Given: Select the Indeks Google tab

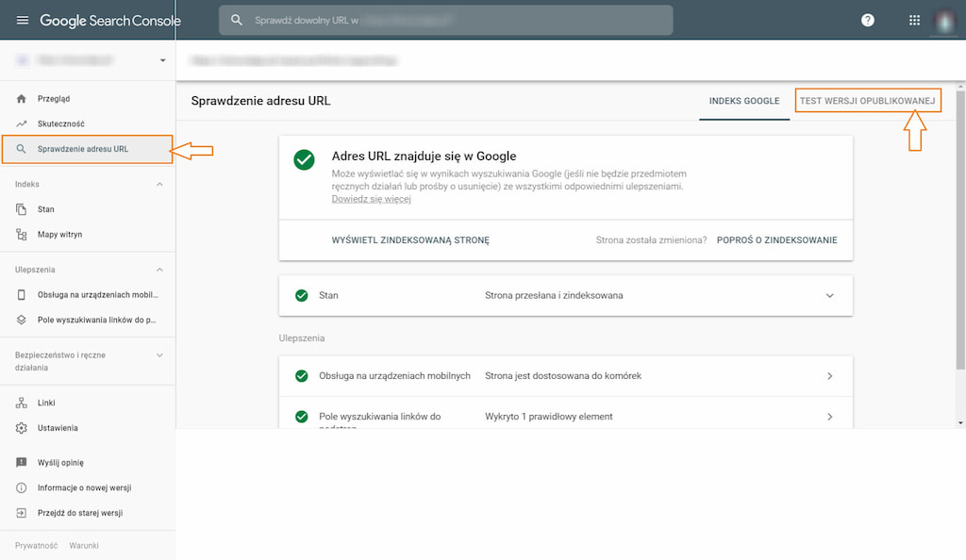Looking at the screenshot, I should 744,101.
